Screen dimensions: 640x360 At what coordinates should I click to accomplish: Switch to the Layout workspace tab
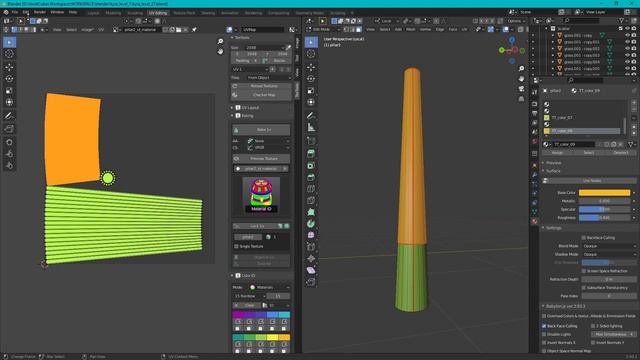tap(93, 13)
